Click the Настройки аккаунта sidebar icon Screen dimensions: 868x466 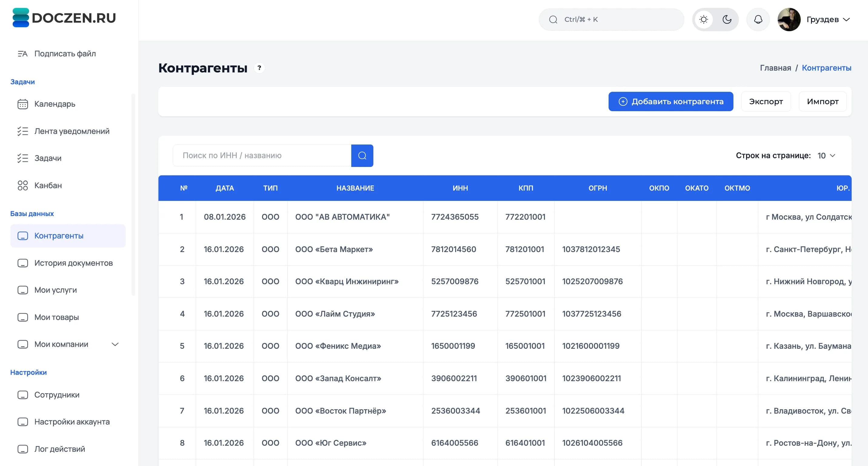pyautogui.click(x=22, y=422)
